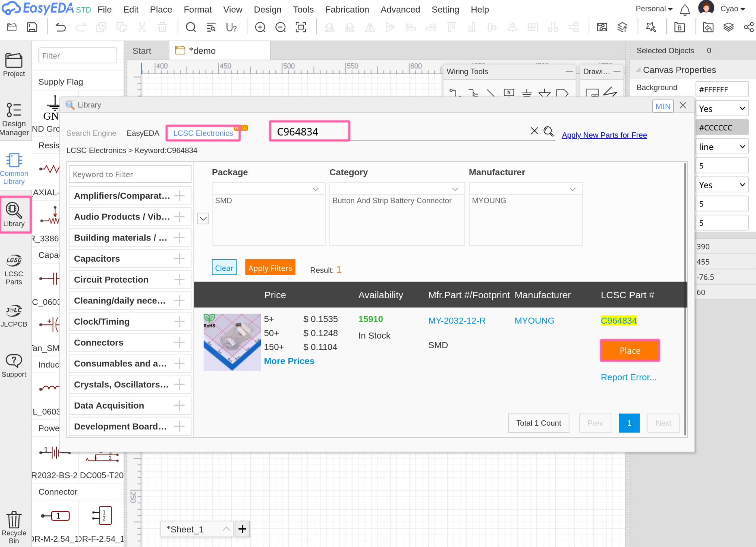Click the Keyword to Filter input
The width and height of the screenshot is (756, 547).
click(130, 174)
